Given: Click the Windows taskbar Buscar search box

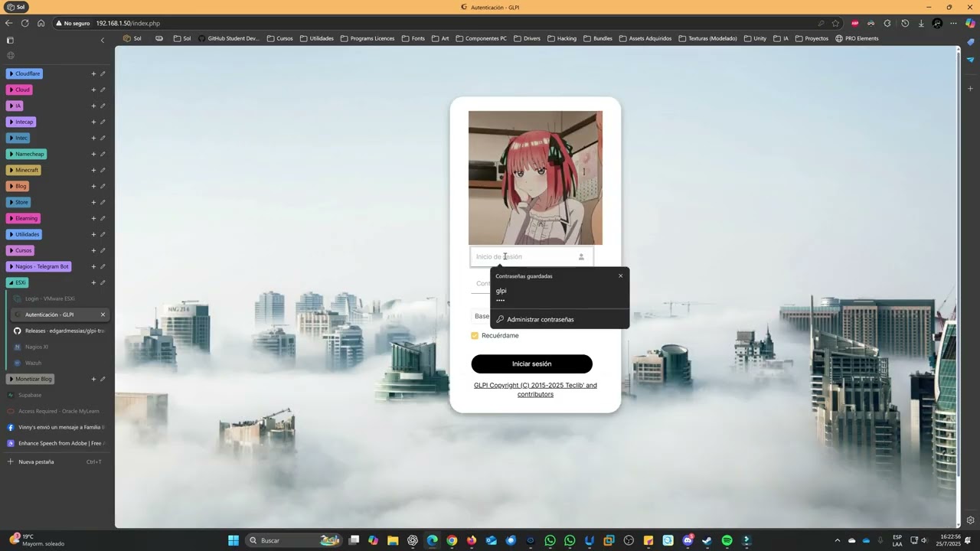Looking at the screenshot, I should 293,540.
